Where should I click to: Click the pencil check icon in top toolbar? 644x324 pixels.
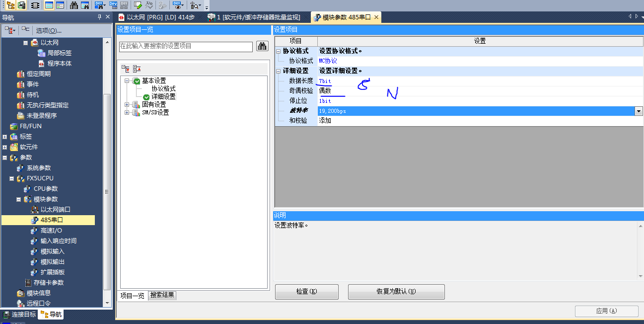(138, 5)
